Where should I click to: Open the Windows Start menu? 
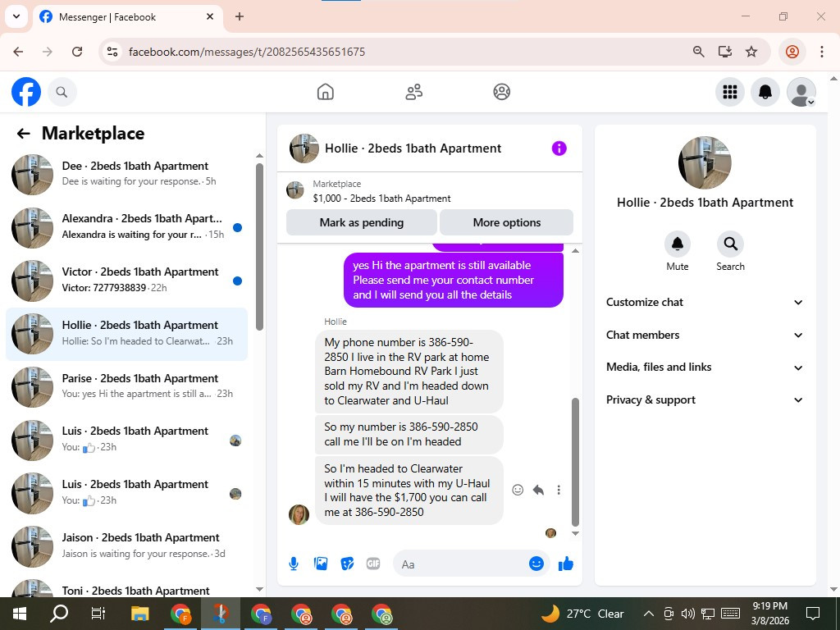(20, 614)
